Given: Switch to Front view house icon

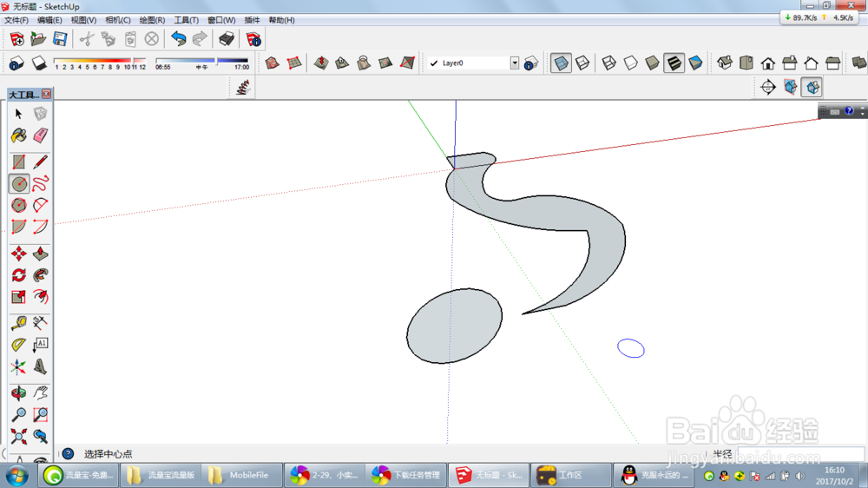Looking at the screenshot, I should pos(768,63).
